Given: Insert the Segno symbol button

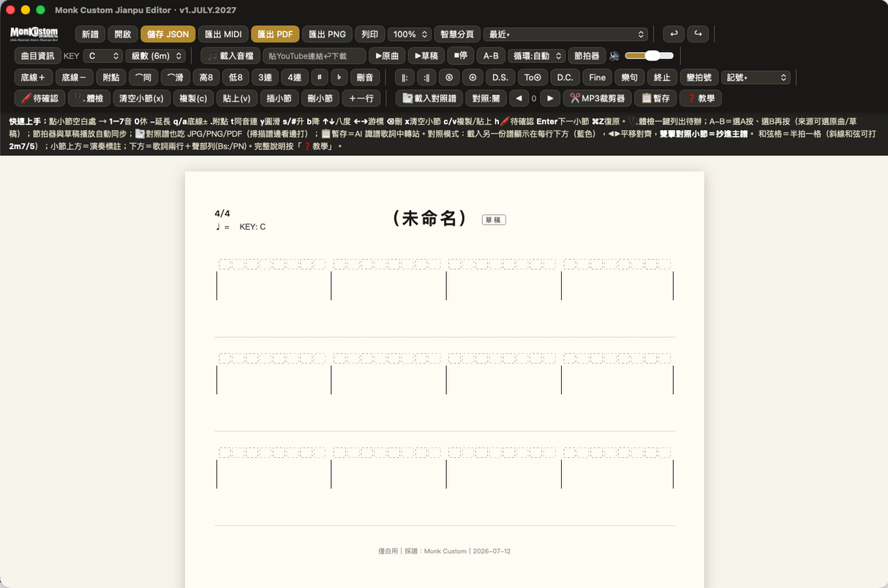Looking at the screenshot, I should pos(449,78).
